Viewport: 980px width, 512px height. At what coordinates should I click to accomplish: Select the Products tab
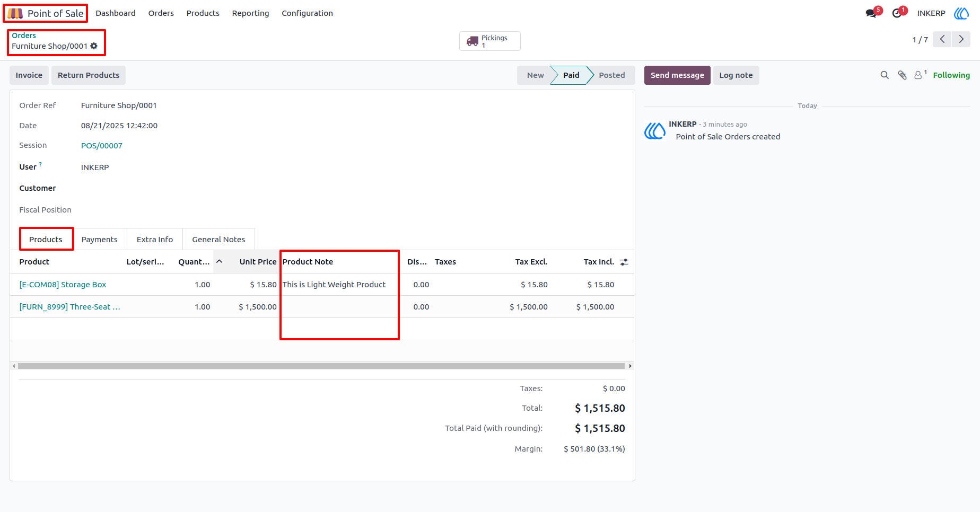tap(46, 240)
